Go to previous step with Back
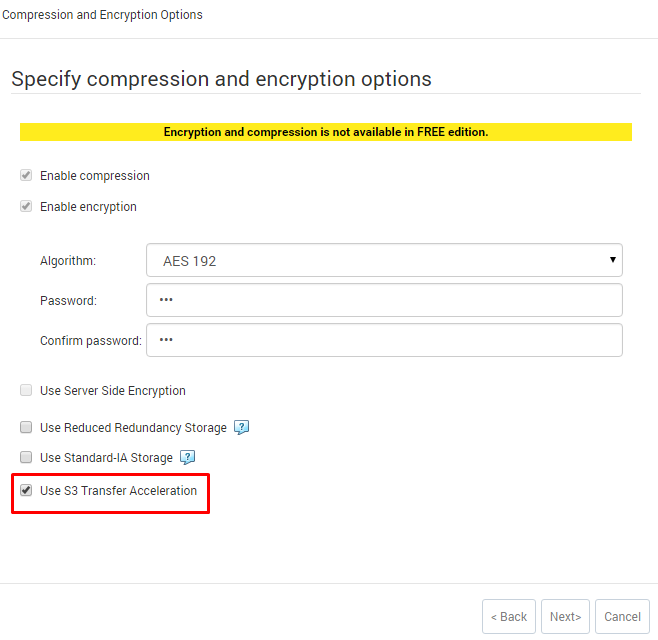The image size is (658, 640). coord(509,616)
